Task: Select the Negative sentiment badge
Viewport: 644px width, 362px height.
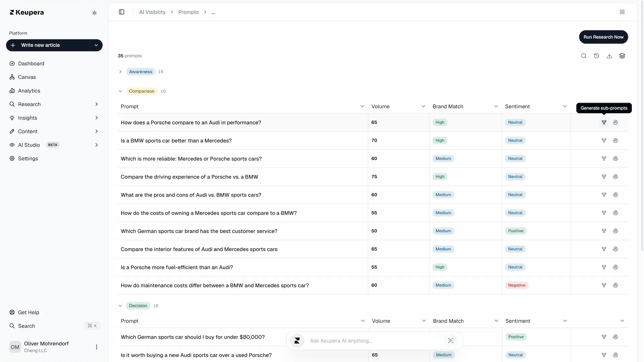Action: (517, 285)
